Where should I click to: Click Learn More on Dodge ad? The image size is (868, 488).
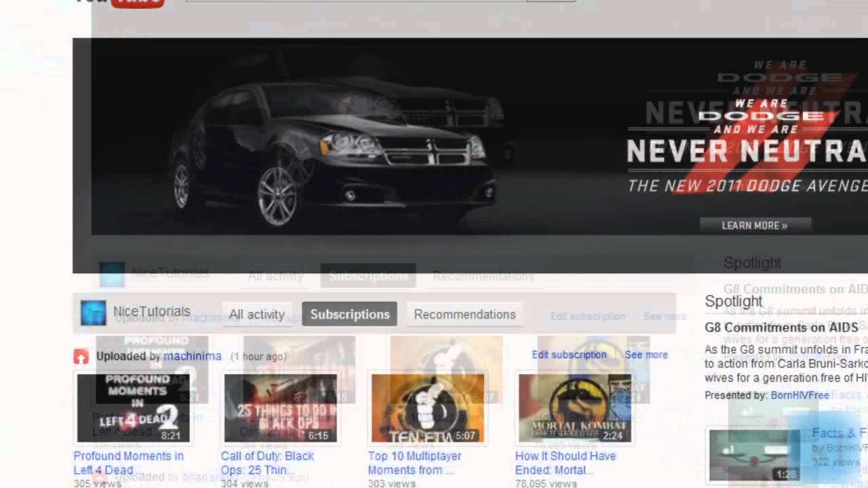tap(755, 226)
